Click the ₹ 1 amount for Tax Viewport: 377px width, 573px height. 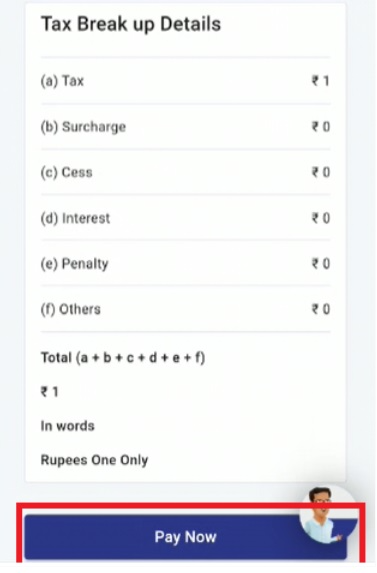(321, 81)
